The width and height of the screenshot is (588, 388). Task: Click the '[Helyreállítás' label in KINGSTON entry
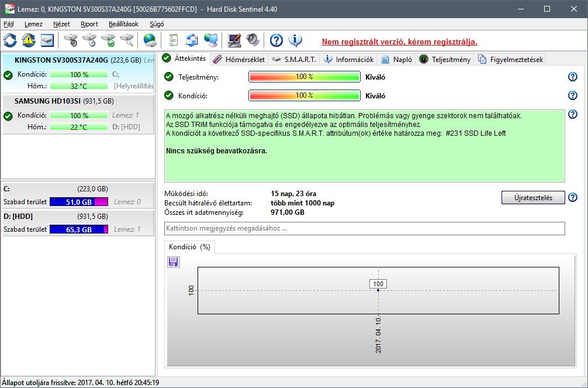[x=134, y=86]
